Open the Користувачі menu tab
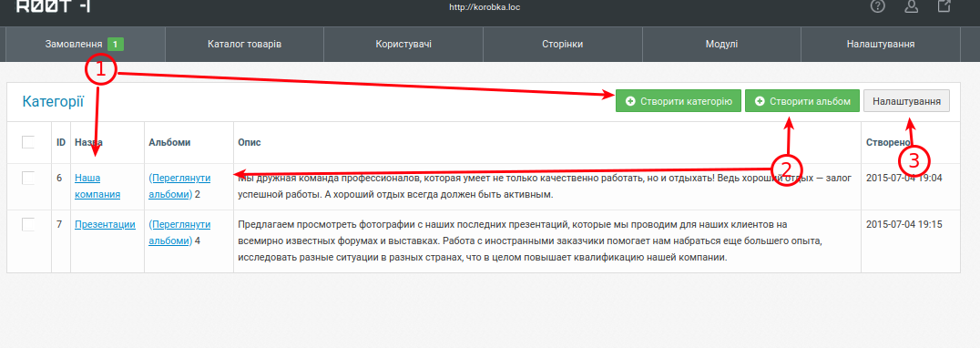 pos(403,45)
